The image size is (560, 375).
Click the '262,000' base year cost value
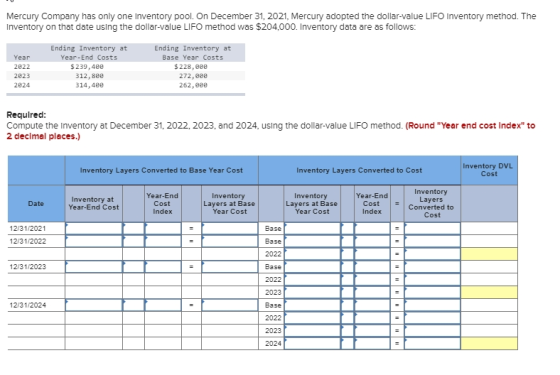tap(193, 85)
